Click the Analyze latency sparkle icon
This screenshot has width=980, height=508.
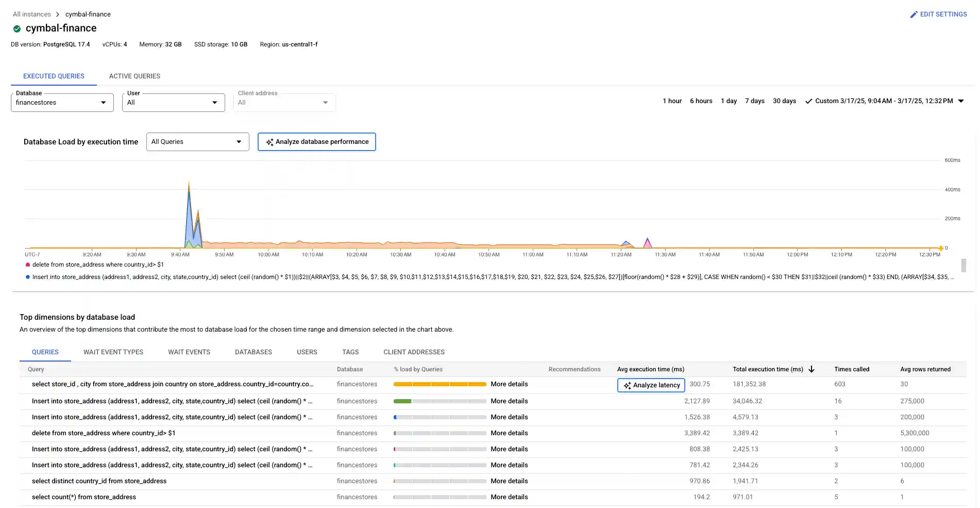[x=628, y=385]
